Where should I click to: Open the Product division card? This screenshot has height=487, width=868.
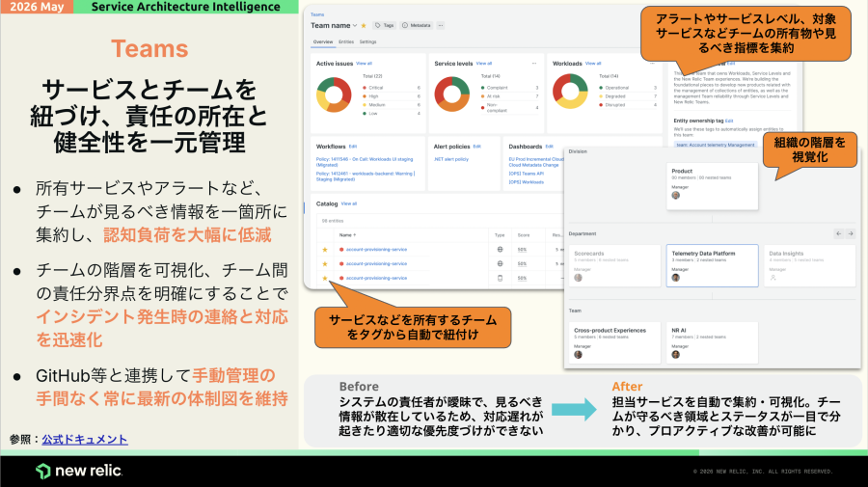click(713, 186)
